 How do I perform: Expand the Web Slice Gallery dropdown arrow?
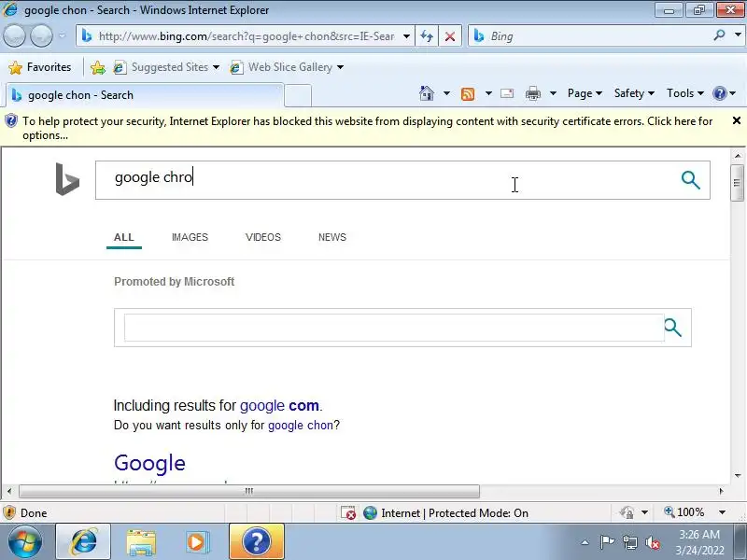click(340, 67)
